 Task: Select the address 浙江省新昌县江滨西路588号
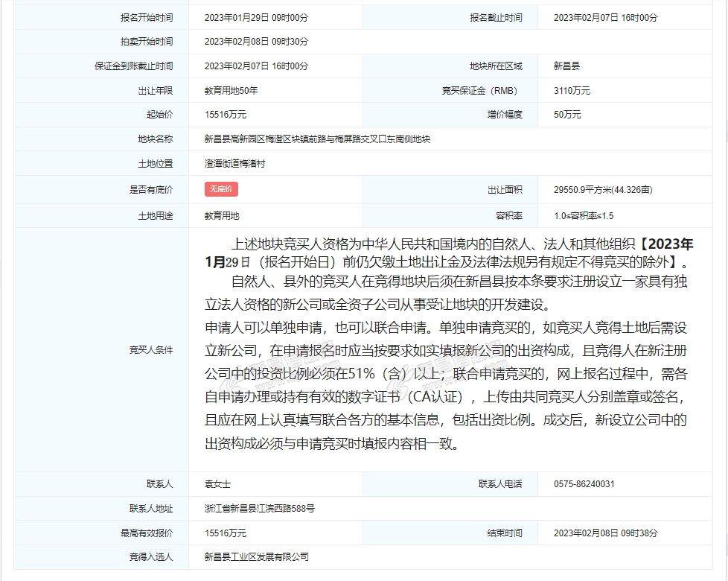260,509
